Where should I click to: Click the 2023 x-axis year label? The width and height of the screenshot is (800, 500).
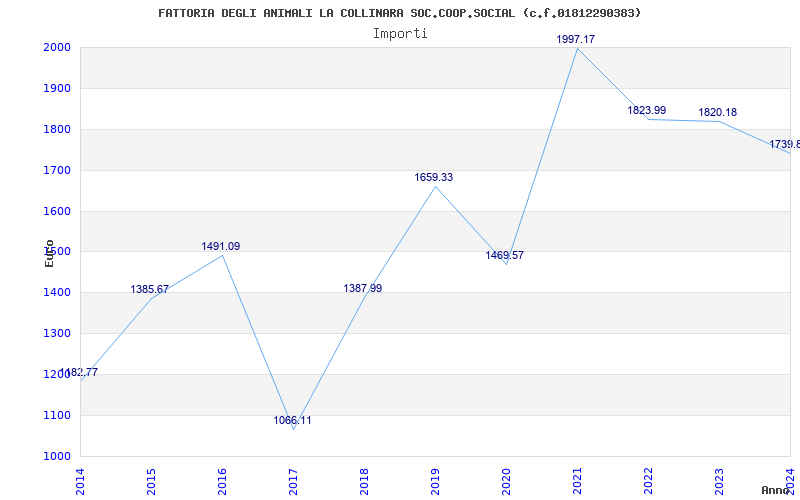[x=719, y=481]
